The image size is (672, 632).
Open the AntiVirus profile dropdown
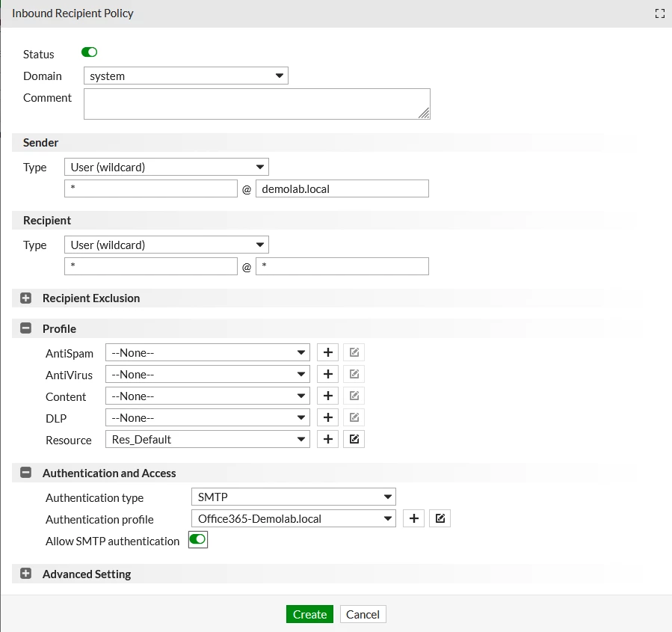[x=207, y=374]
